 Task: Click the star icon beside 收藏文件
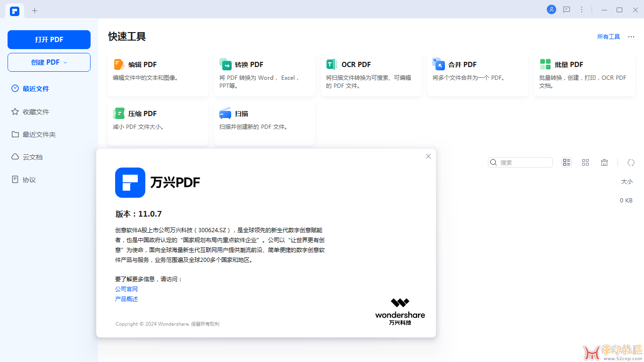tap(15, 111)
